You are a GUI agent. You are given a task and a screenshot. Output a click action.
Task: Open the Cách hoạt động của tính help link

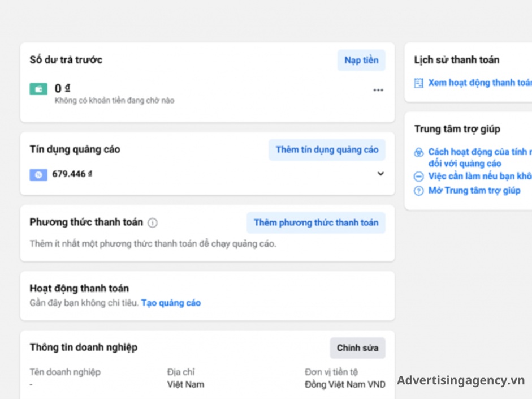click(480, 157)
